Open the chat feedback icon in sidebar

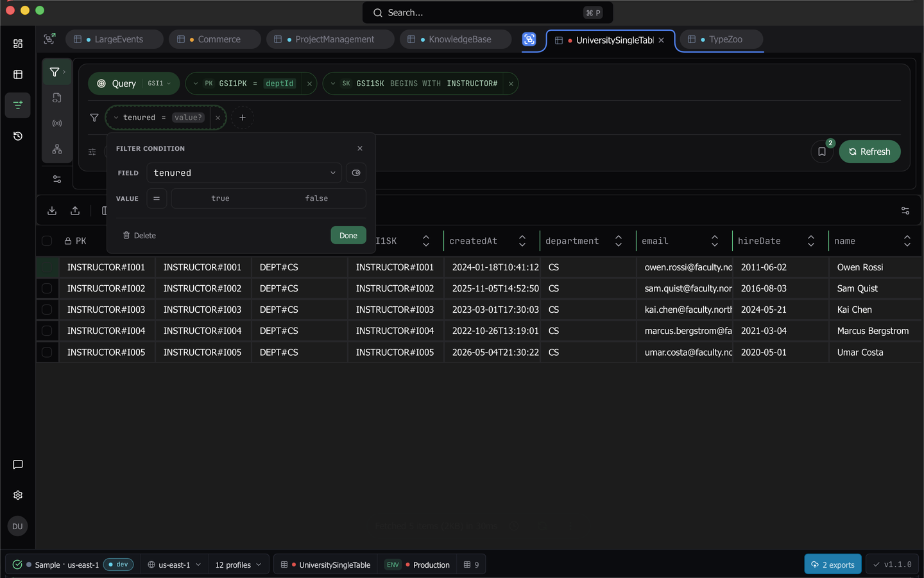pyautogui.click(x=18, y=464)
